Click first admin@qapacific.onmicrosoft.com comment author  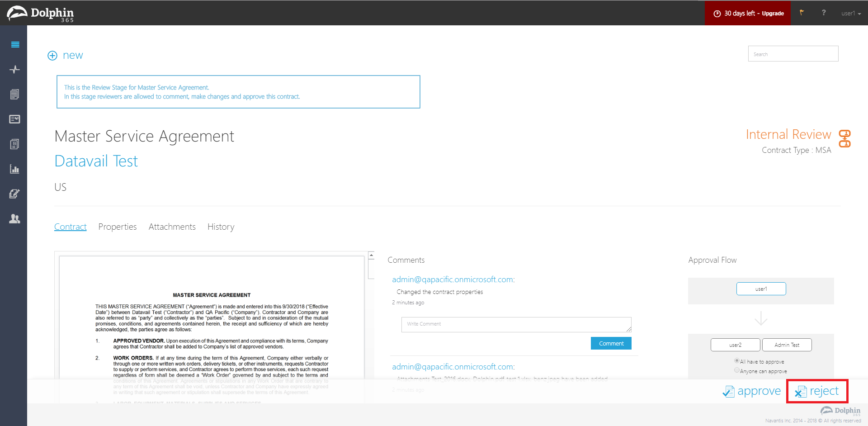tap(453, 279)
